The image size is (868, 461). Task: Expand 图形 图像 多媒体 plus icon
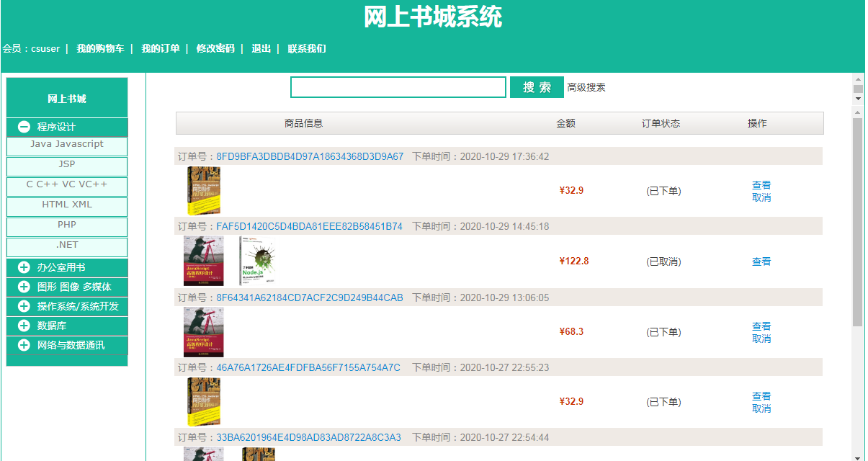(x=24, y=287)
